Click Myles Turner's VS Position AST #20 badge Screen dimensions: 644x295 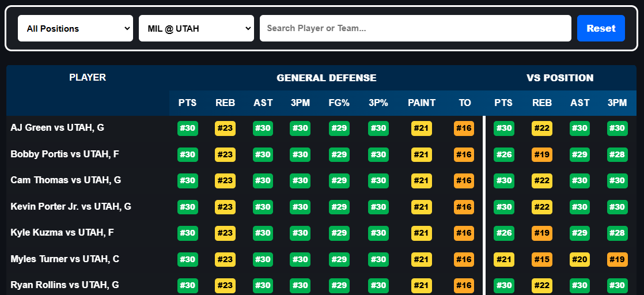click(580, 259)
